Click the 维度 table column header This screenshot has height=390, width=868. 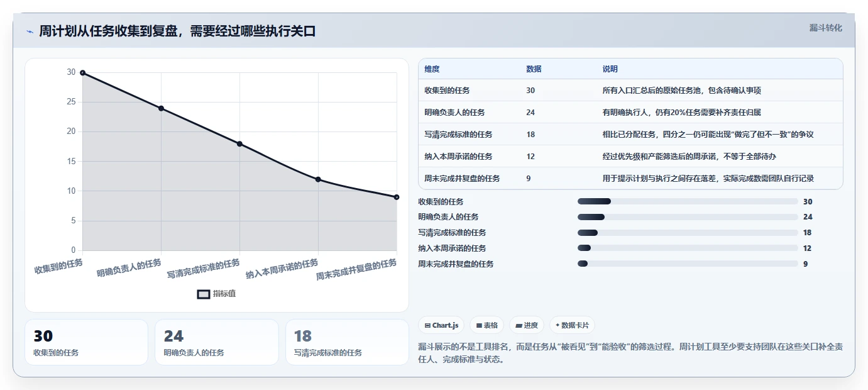point(432,69)
